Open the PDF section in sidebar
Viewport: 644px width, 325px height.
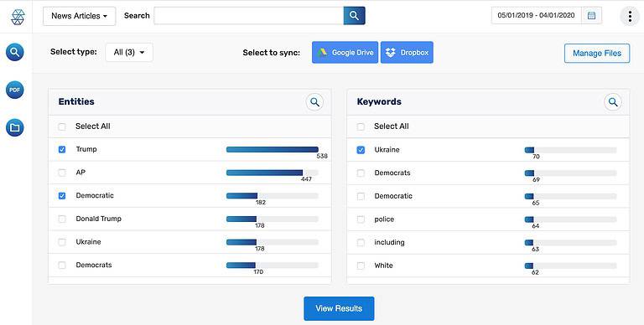[x=15, y=90]
